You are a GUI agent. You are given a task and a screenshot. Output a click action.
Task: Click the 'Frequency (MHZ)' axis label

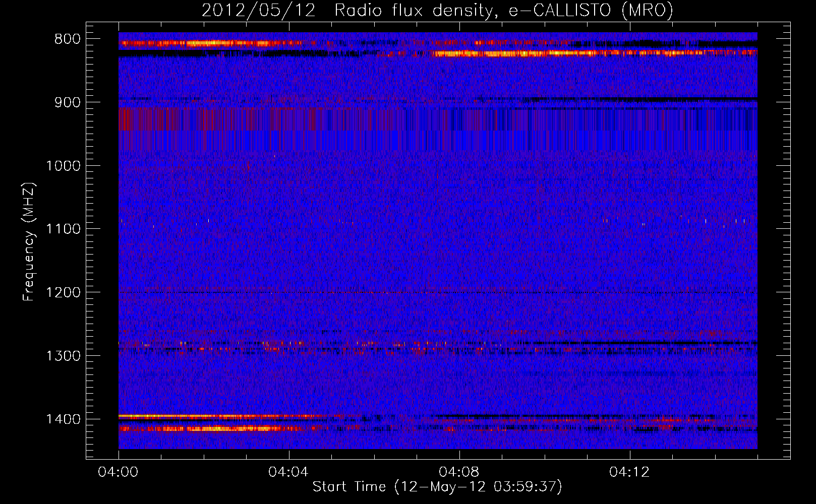(x=29, y=241)
